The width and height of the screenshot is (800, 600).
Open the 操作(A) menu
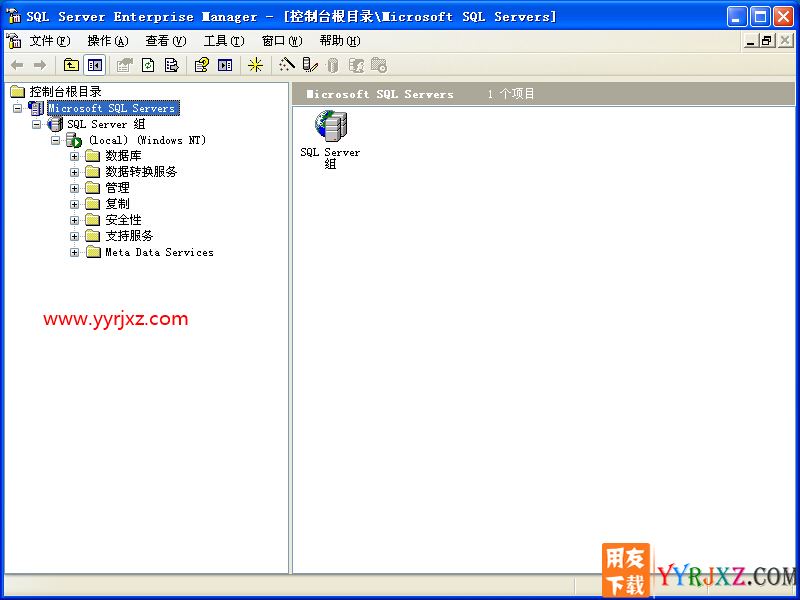pyautogui.click(x=107, y=41)
